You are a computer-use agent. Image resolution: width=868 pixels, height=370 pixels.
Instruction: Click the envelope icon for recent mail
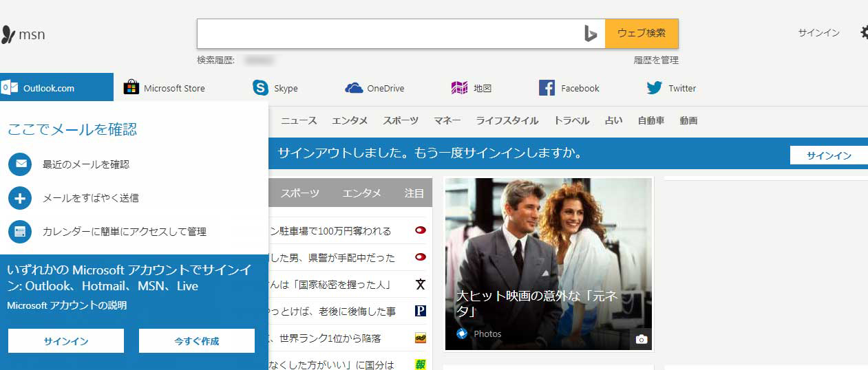(x=20, y=164)
